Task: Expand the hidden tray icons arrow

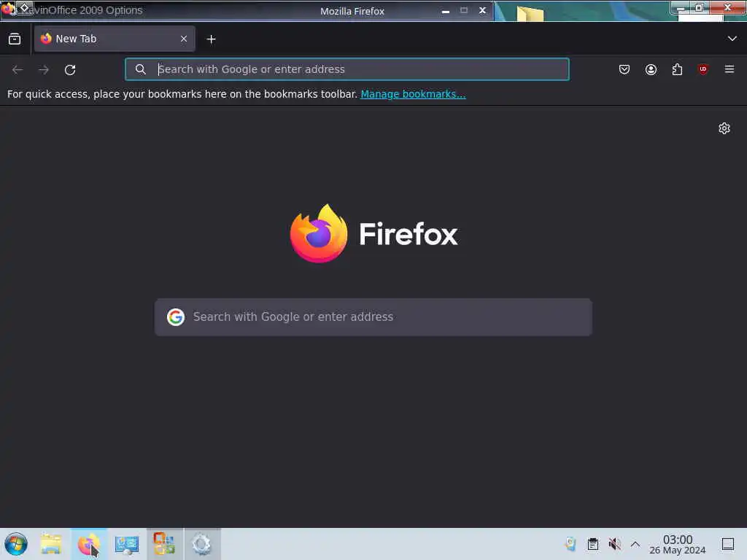Action: tap(635, 544)
